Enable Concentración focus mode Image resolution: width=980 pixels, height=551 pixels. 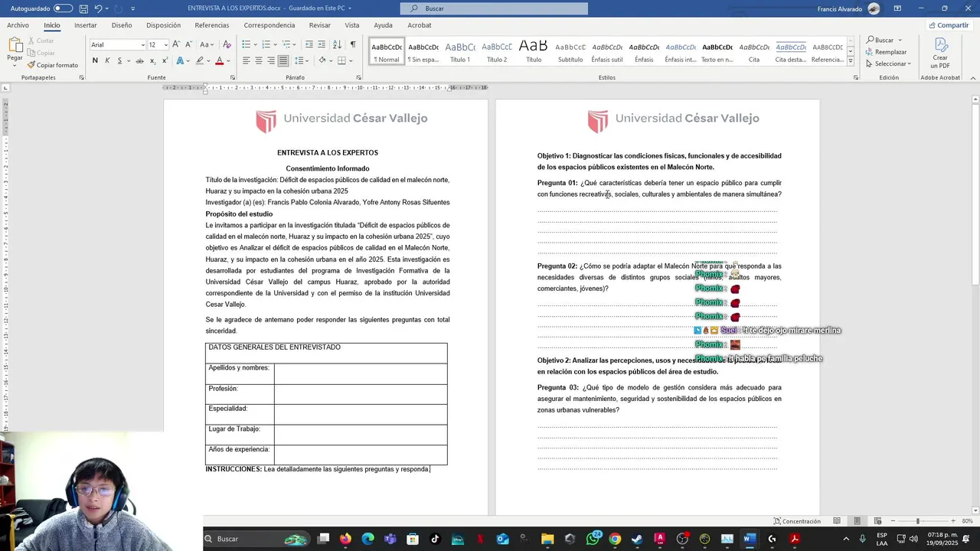[x=797, y=521]
